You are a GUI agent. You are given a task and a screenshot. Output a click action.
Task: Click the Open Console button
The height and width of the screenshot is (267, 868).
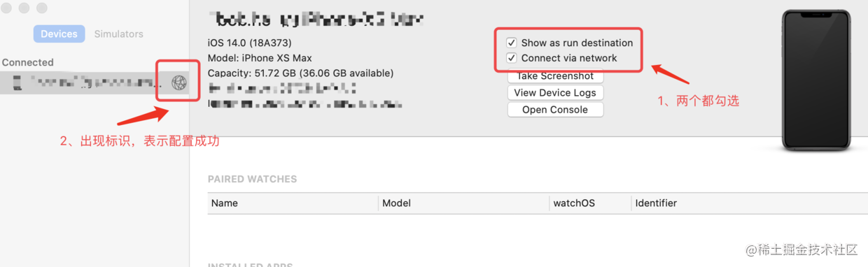click(x=555, y=110)
